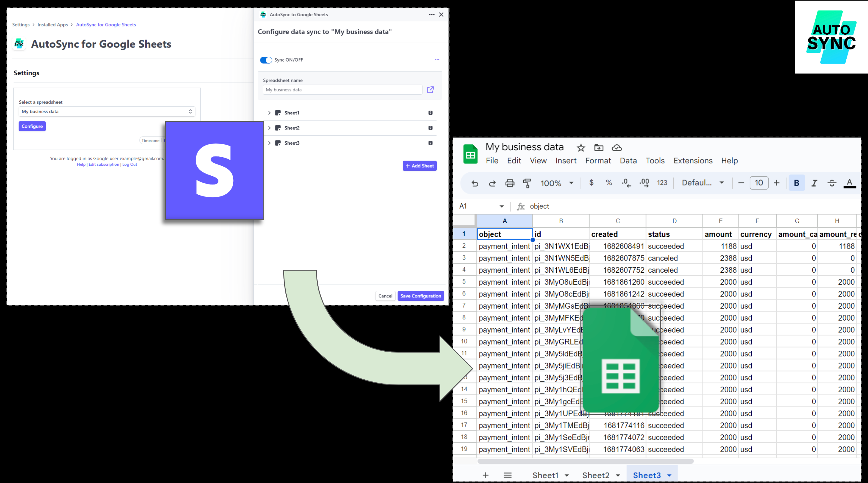This screenshot has width=868, height=483.
Task: Open the Sheet1 tab dropdown arrow
Action: [x=567, y=475]
